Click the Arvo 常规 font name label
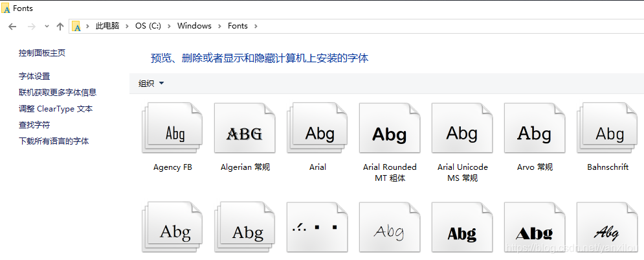The height and width of the screenshot is (260, 644). tap(535, 167)
